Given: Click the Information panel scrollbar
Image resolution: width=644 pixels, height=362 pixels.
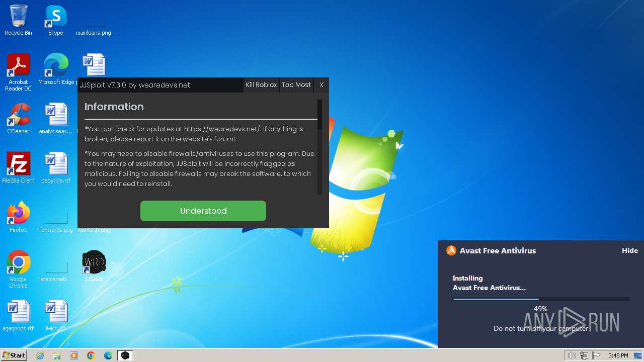Looking at the screenshot, I should click(319, 147).
